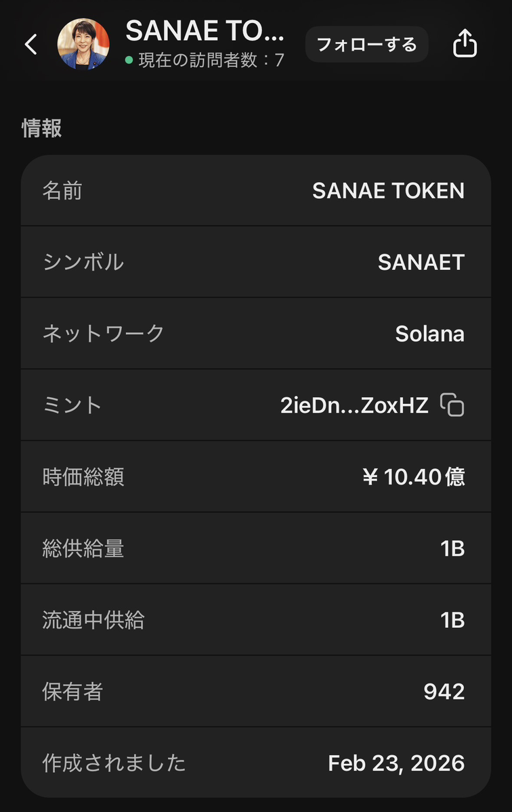Tap the Feb 23, 2026 creation date
Viewport: 512px width, 812px height.
click(396, 763)
